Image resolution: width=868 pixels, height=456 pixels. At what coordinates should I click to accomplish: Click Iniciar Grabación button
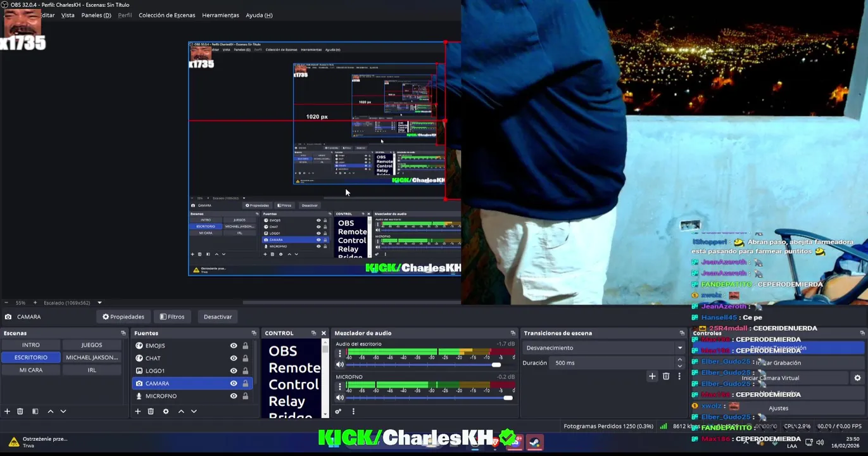coord(778,363)
